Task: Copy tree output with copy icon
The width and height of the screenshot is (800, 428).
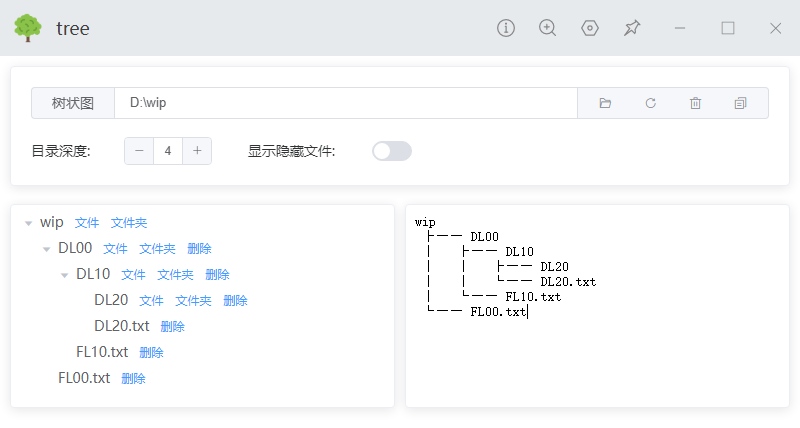Action: click(740, 103)
